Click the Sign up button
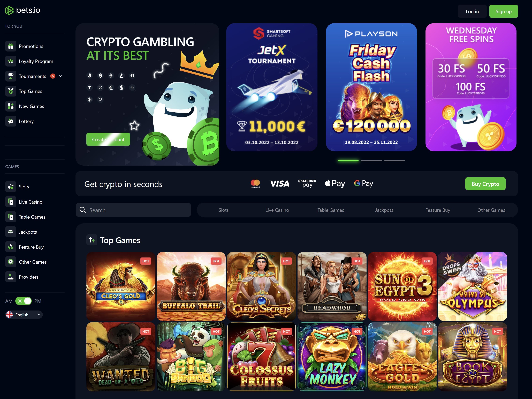The width and height of the screenshot is (532, 399). coord(503,11)
